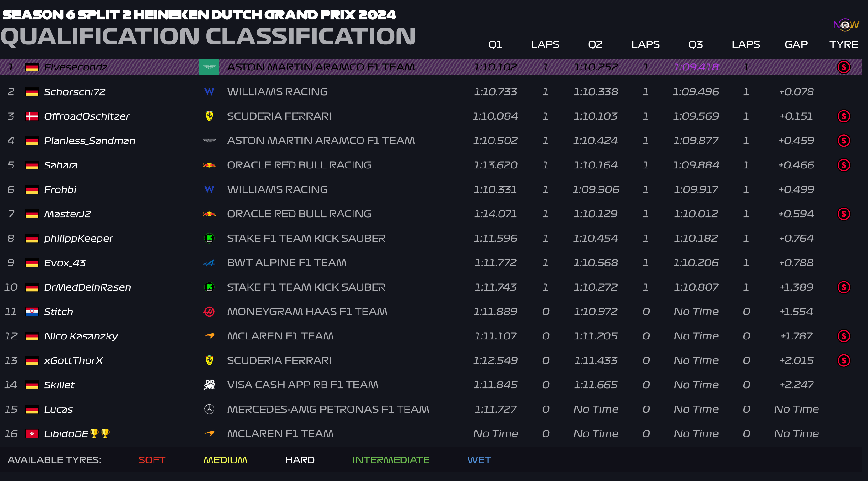
Task: Select driver name Nico Kasanzky
Action: point(81,336)
